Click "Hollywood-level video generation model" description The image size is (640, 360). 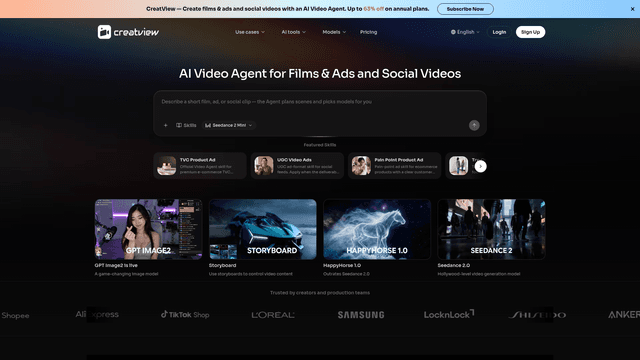[479, 274]
